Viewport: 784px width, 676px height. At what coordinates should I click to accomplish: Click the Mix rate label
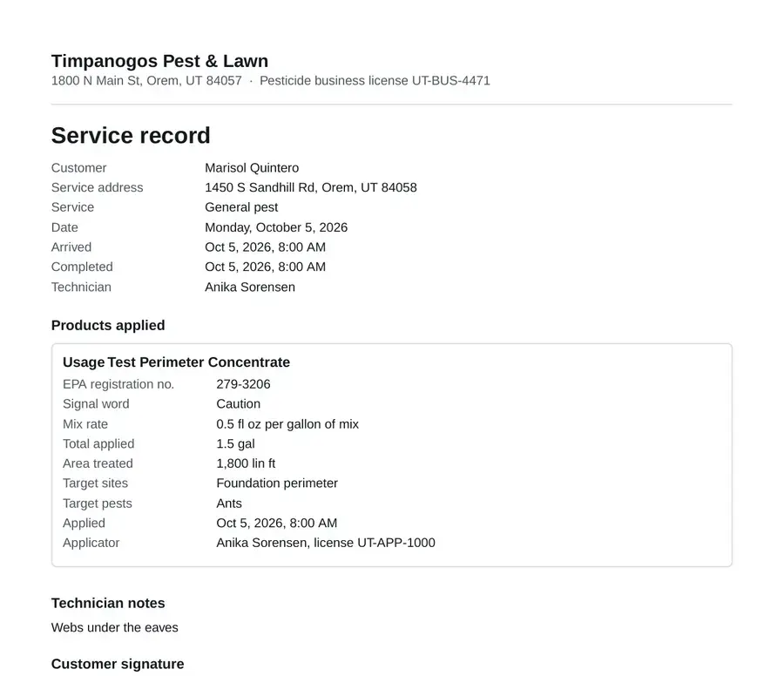pyautogui.click(x=85, y=424)
